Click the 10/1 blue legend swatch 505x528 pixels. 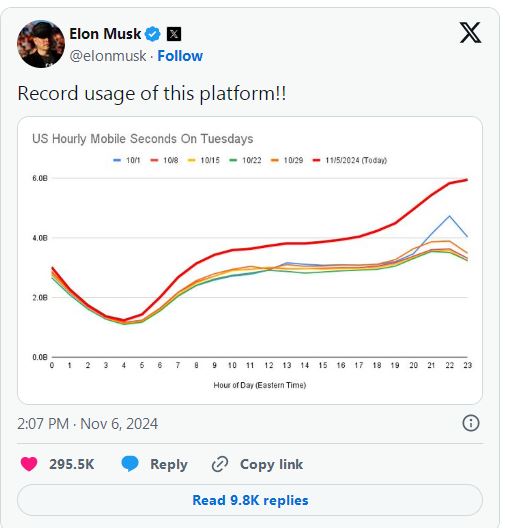(117, 160)
